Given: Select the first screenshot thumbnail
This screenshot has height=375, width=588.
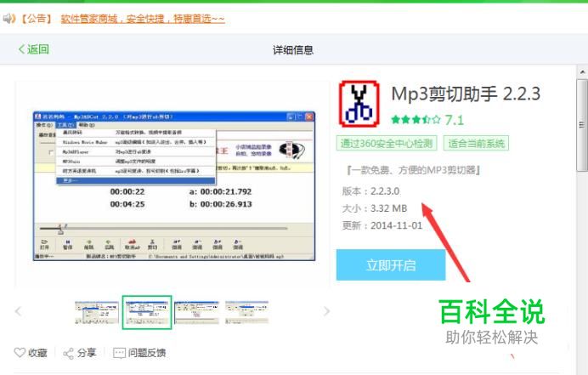Looking at the screenshot, I should 97,312.
